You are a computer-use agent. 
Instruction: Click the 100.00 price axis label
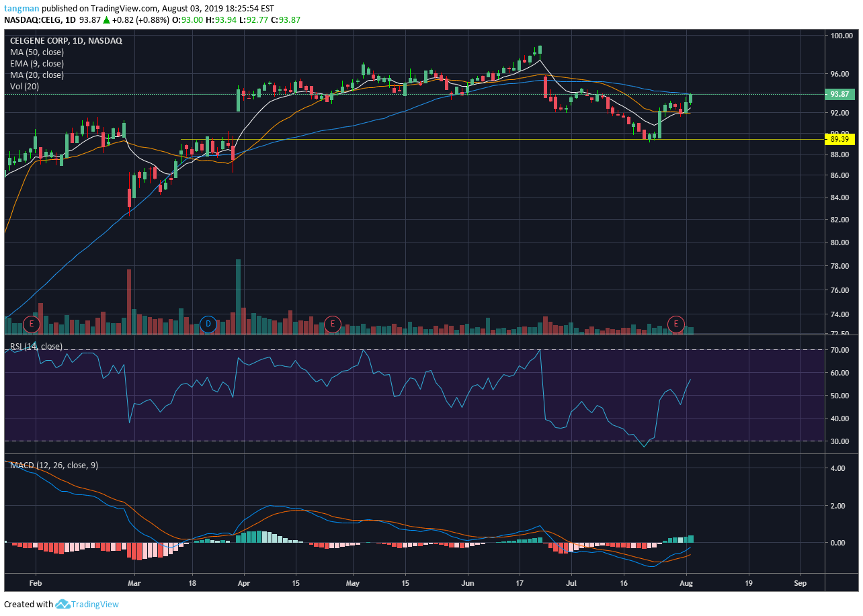click(x=841, y=36)
